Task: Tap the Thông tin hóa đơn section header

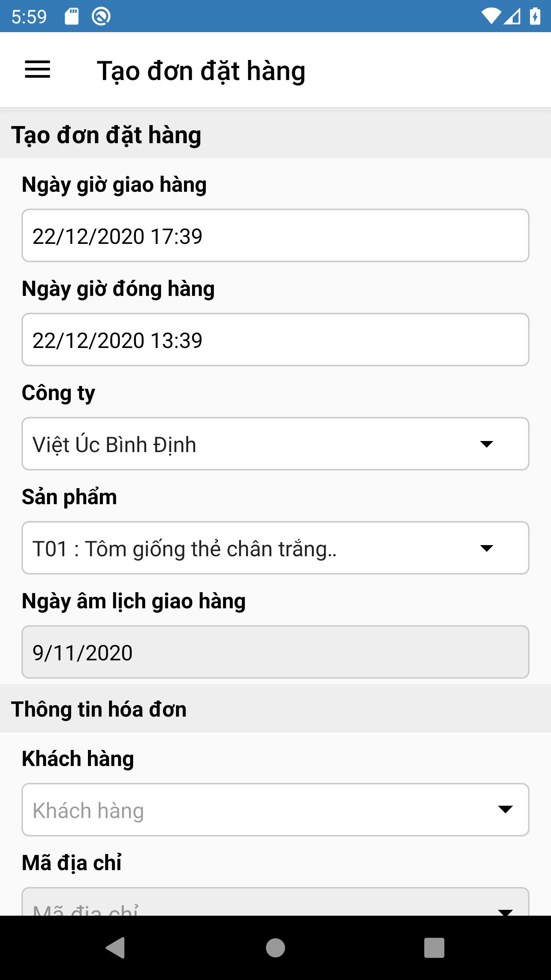Action: 99,709
